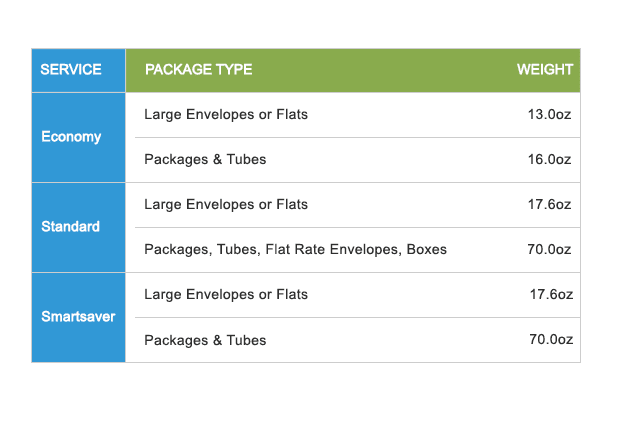This screenshot has width=623, height=421.
Task: Click the blue Standard sidebar block
Action: pos(79,228)
